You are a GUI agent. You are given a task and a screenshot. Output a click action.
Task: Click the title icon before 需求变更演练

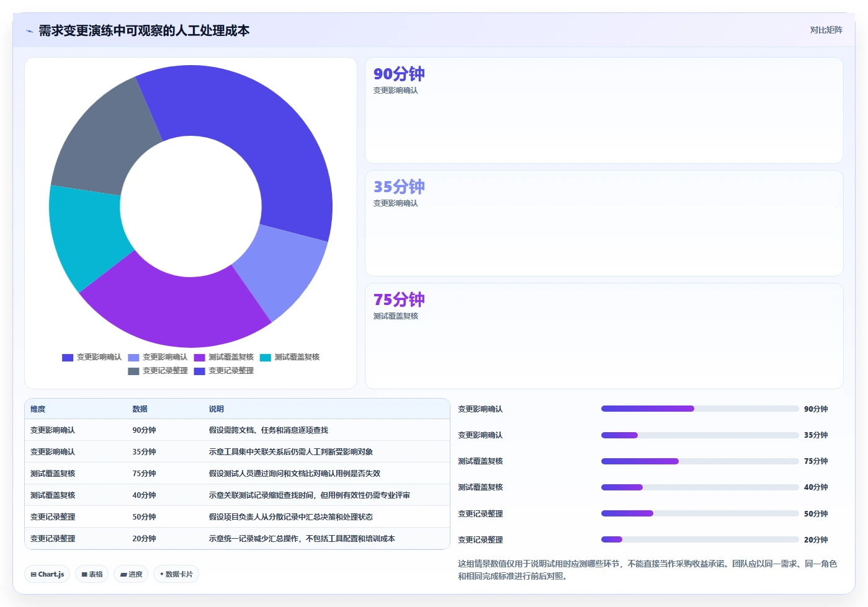coord(29,31)
